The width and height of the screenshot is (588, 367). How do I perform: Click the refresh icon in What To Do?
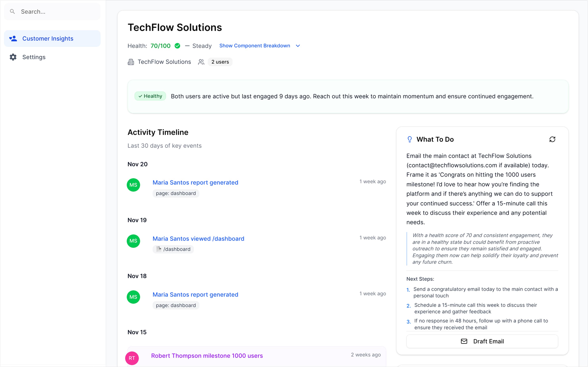pyautogui.click(x=552, y=139)
